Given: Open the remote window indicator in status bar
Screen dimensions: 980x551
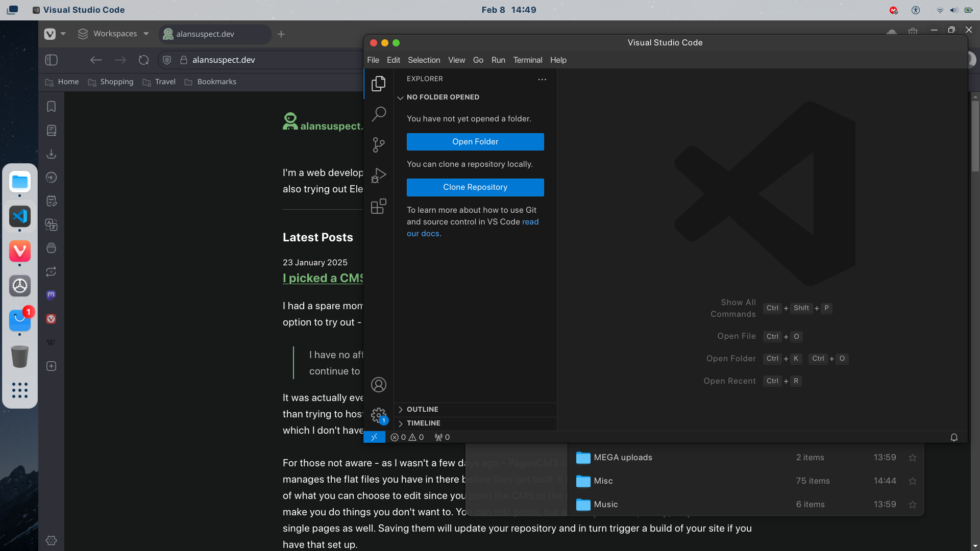Looking at the screenshot, I should [374, 437].
